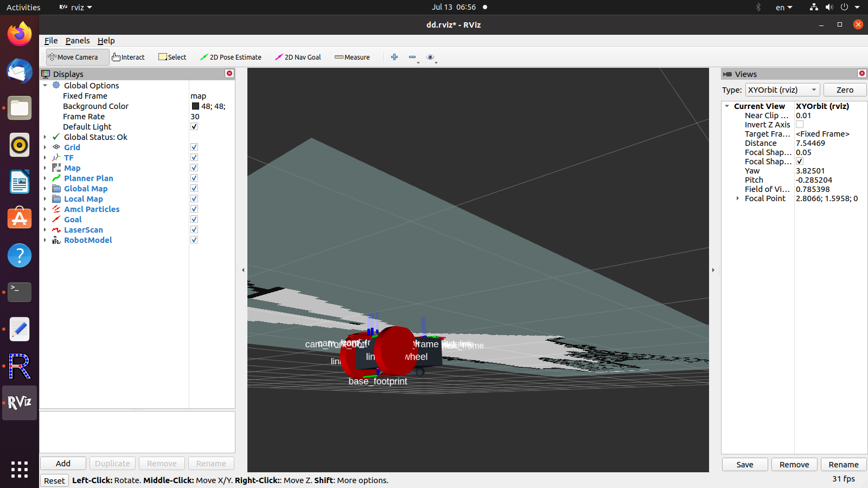Expand the Amcl Particles display
Viewport: 868px width, 488px height.
[45, 209]
